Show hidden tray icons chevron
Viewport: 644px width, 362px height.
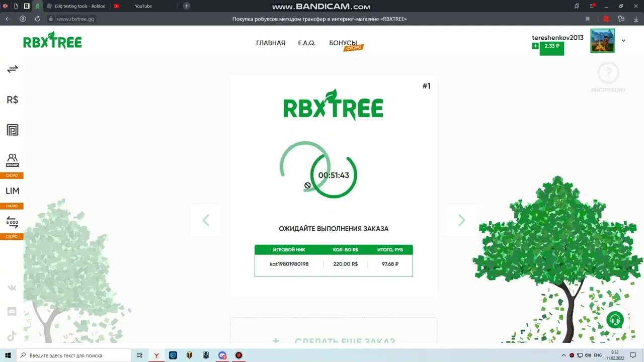(x=563, y=355)
